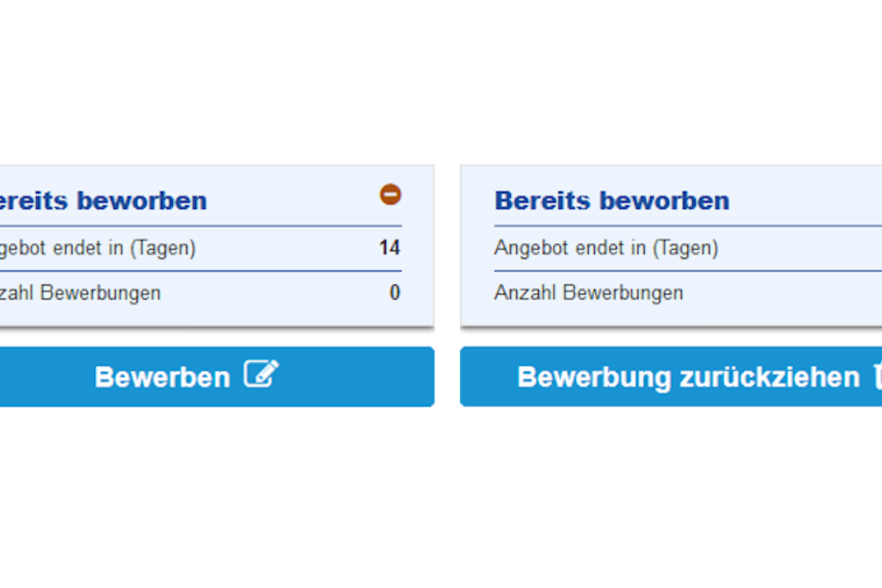Click the trash icon beside Bewerbung zurückziehen
Image resolution: width=882 pixels, height=588 pixels.
(878, 376)
